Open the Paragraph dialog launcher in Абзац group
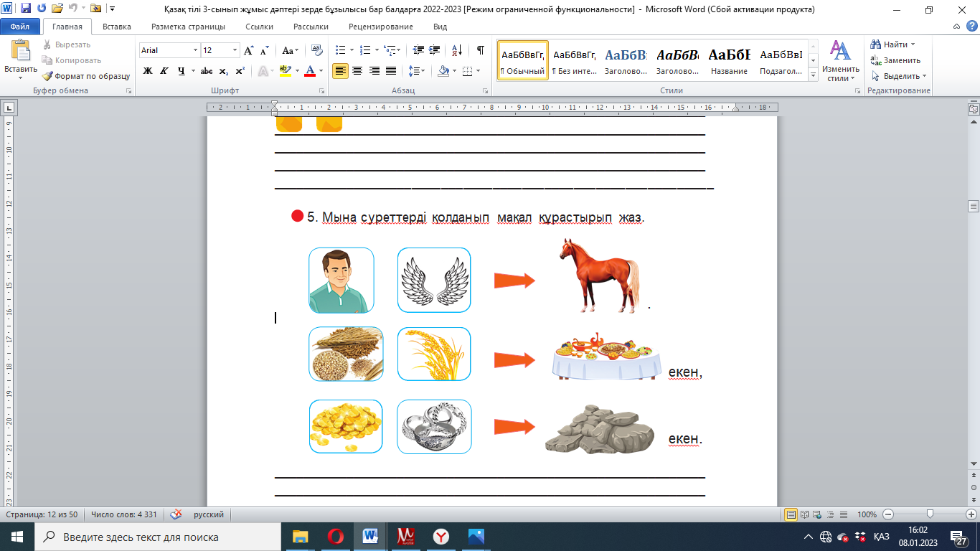This screenshot has width=980, height=551. click(487, 91)
